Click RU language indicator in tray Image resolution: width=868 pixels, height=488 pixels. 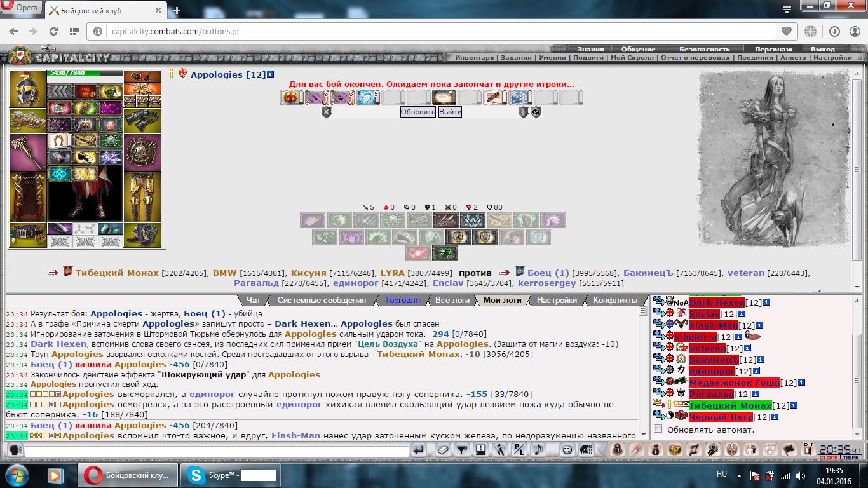[x=722, y=474]
